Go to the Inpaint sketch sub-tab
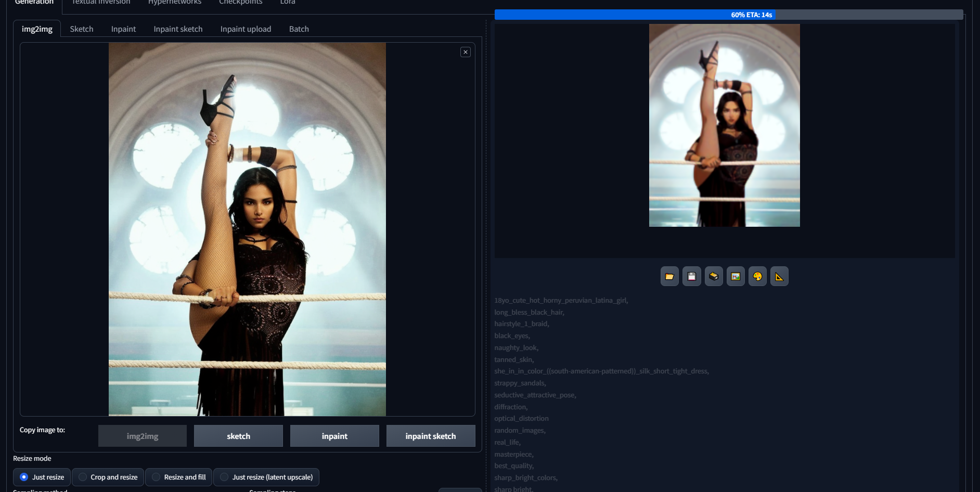Screen dimensions: 980x492 [178, 29]
